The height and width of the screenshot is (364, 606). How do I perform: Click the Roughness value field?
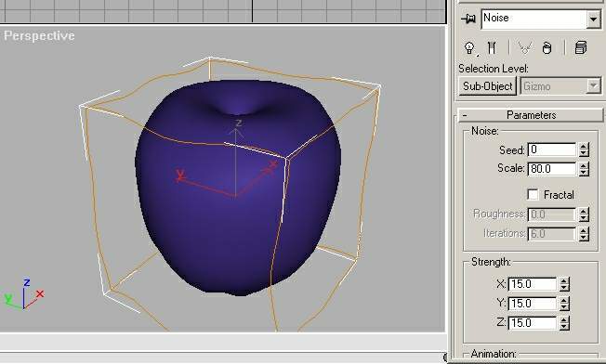(551, 214)
